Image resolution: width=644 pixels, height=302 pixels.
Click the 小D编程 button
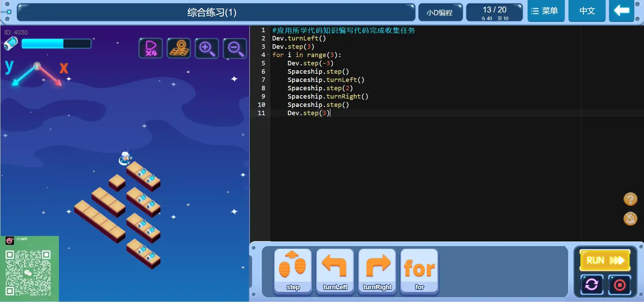(x=440, y=13)
